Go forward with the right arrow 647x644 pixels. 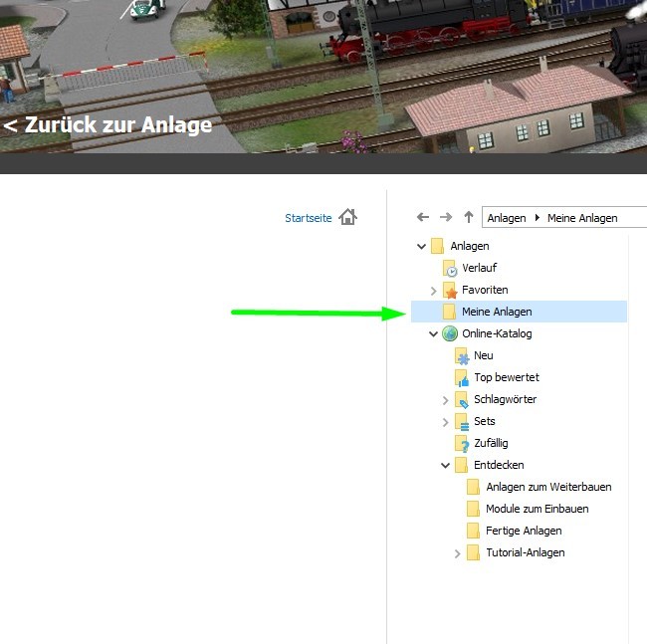coord(446,217)
